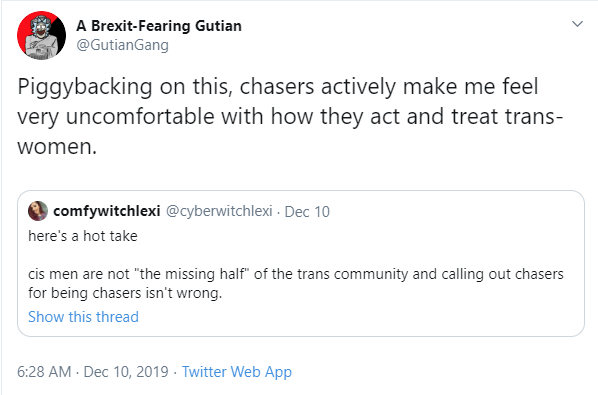Select the phrase "the missing half" in quote
This screenshot has width=598, height=395.
192,274
